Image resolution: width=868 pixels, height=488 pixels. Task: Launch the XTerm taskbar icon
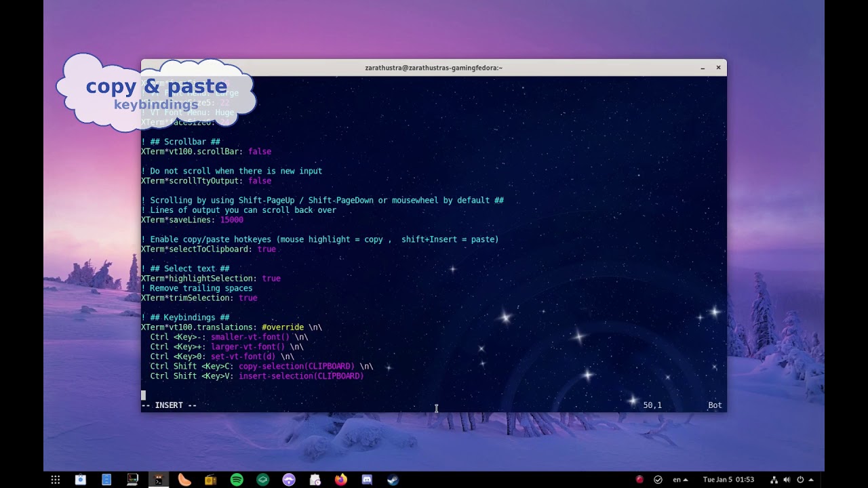pos(133,480)
